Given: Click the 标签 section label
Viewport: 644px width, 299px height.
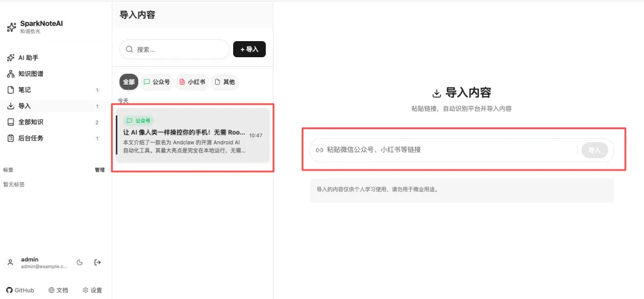Looking at the screenshot, I should (8, 170).
